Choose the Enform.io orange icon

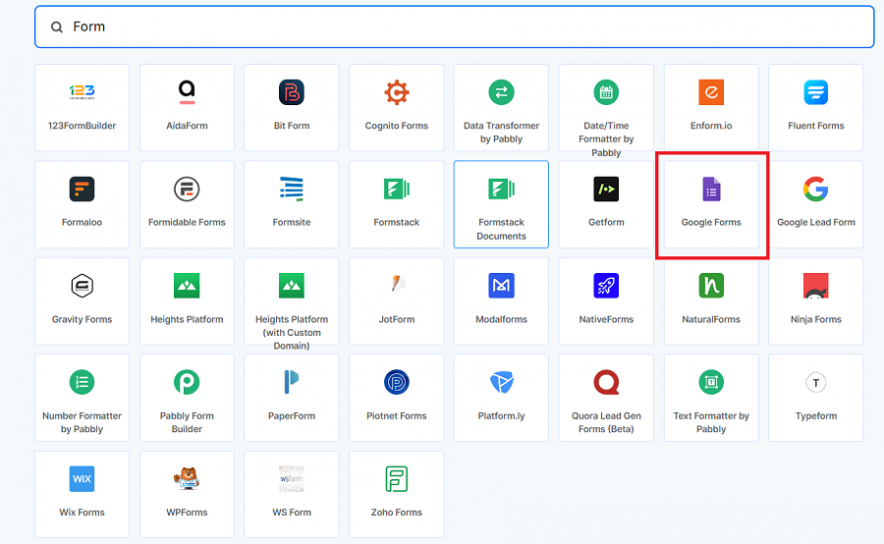point(711,92)
